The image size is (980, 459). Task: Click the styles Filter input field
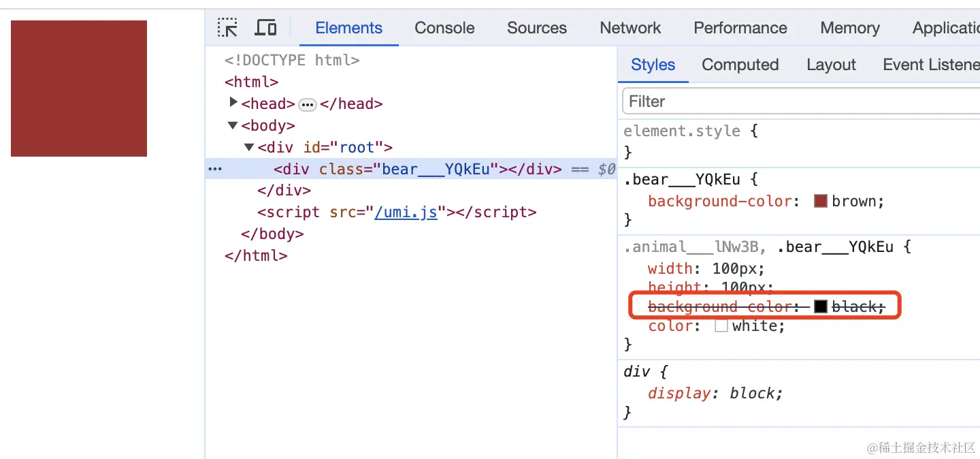pos(801,101)
